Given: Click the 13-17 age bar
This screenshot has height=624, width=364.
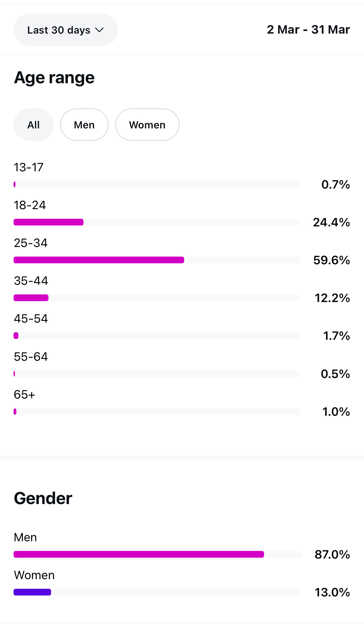Looking at the screenshot, I should (15, 185).
